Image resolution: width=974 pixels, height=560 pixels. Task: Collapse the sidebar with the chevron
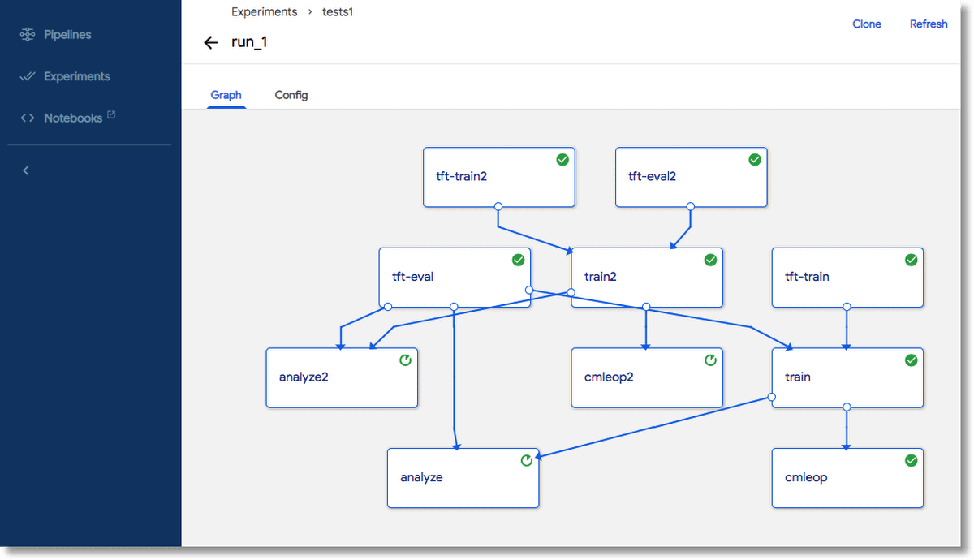(26, 170)
